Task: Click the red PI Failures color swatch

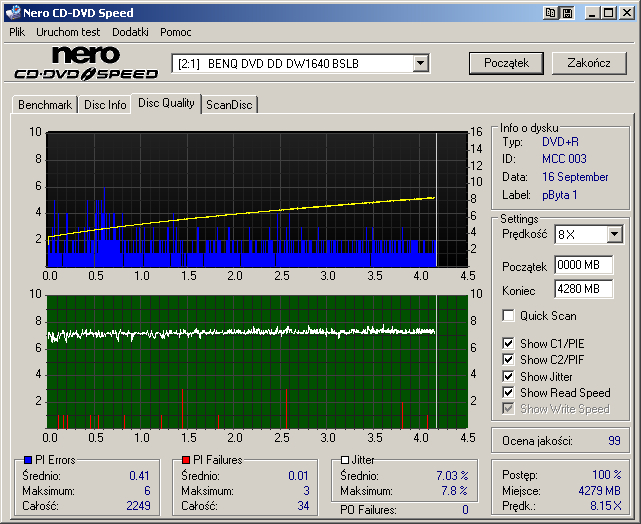Action: pyautogui.click(x=186, y=460)
